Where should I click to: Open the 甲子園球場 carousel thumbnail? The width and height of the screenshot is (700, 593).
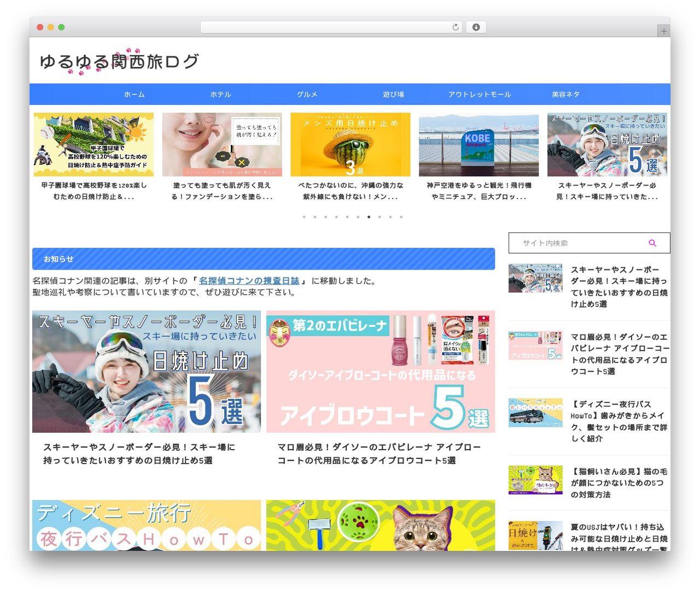click(94, 144)
